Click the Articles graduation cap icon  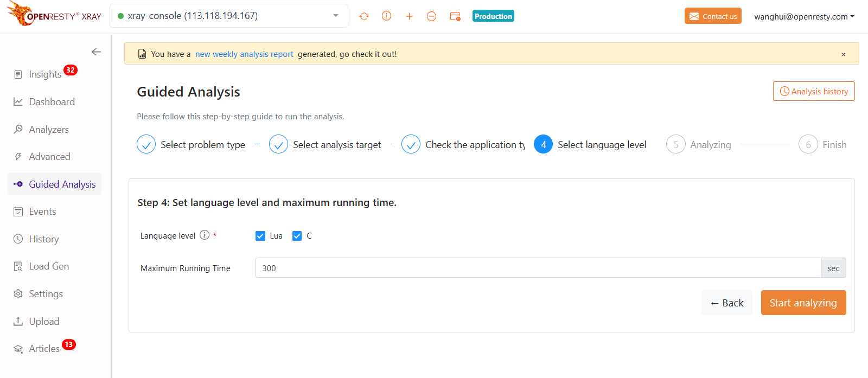coord(18,349)
